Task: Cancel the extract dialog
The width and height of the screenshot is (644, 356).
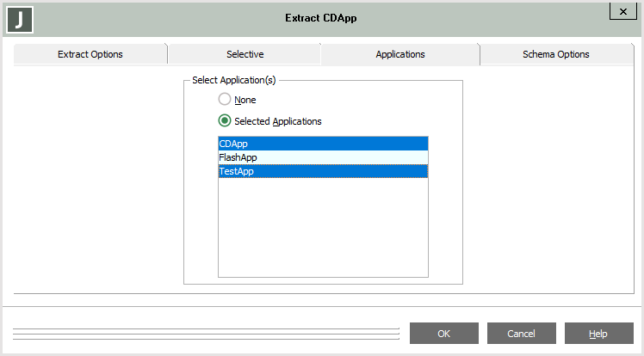Action: pos(521,334)
